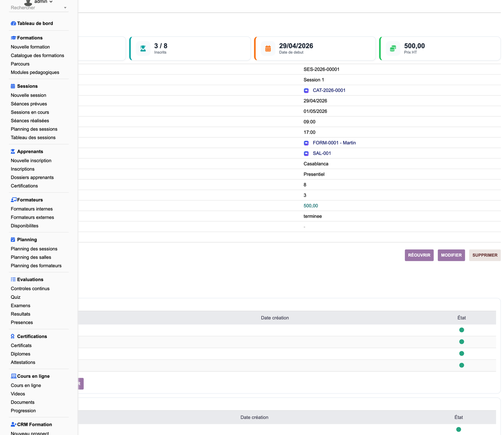Open Séances prévues

(x=29, y=104)
